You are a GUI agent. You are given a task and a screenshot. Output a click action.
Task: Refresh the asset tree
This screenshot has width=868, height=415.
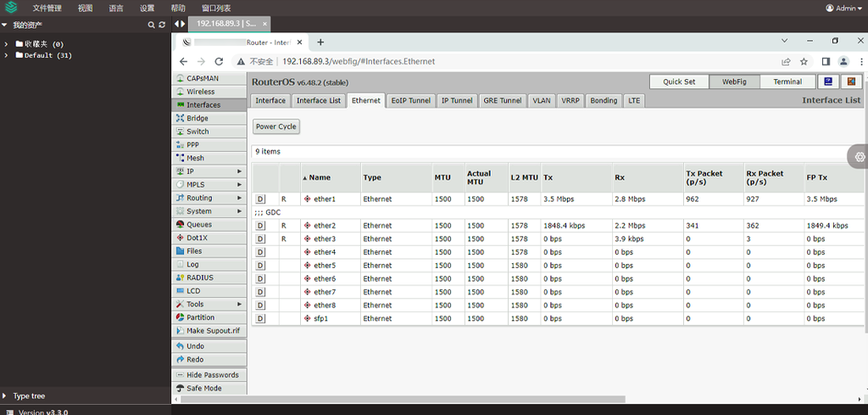(x=162, y=25)
